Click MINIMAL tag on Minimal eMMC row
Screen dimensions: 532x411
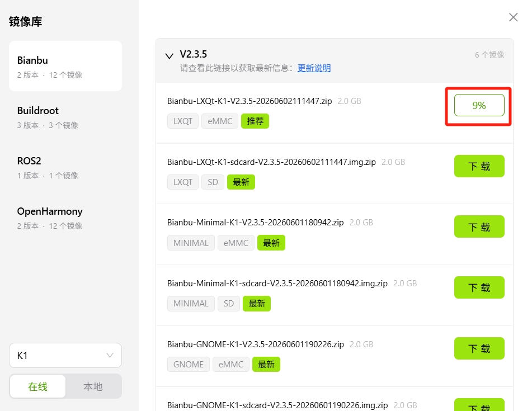[x=191, y=243]
